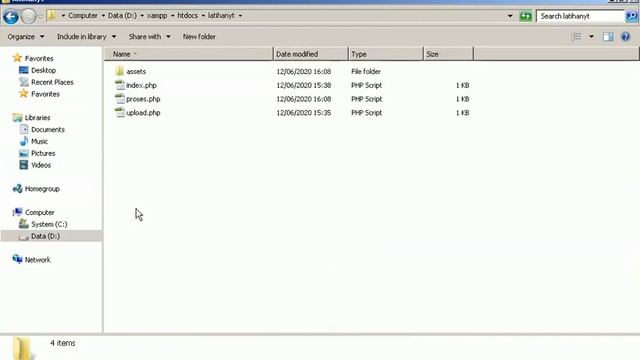Open the Include in library menu

click(x=86, y=37)
